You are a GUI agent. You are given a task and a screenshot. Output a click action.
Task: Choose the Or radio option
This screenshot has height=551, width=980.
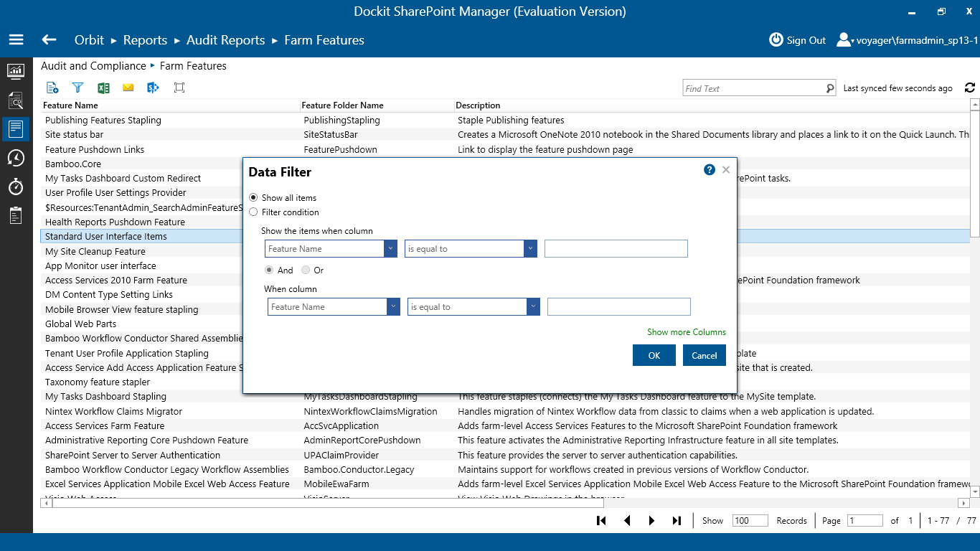pyautogui.click(x=306, y=270)
